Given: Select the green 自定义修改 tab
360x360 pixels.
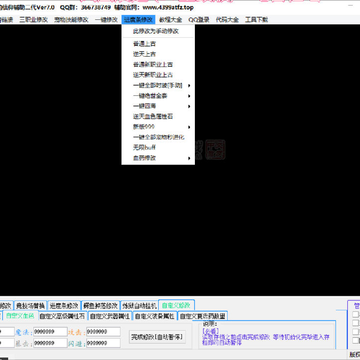Looking at the screenshot, I should [x=176, y=305].
